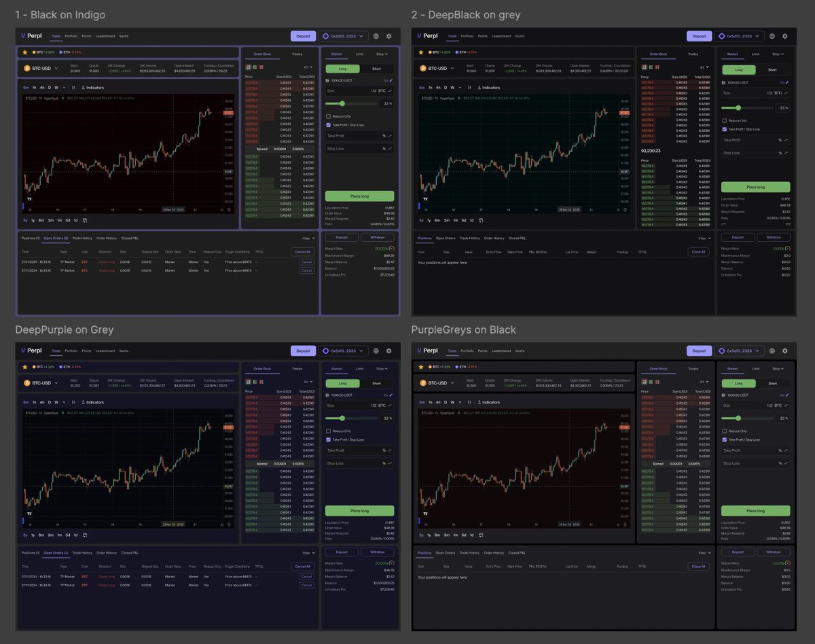Expand BTC-USD pair selector in Black on Indigo
Image resolution: width=815 pixels, height=644 pixels.
click(x=41, y=69)
